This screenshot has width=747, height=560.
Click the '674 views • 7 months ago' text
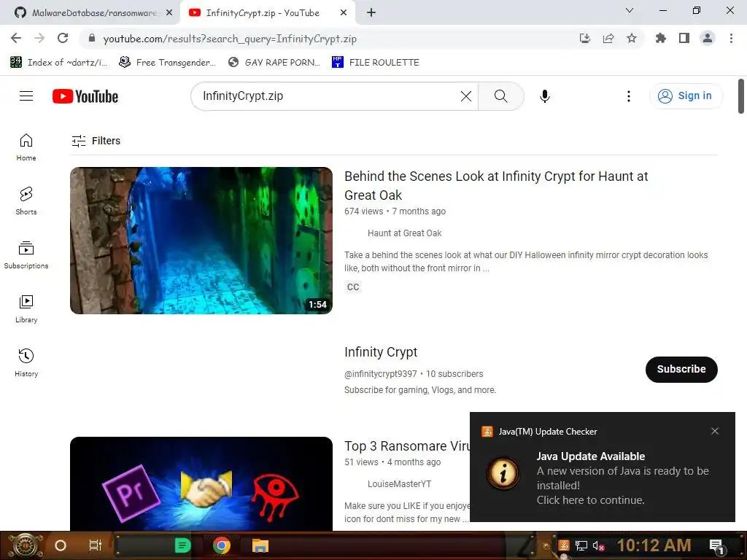coord(395,211)
